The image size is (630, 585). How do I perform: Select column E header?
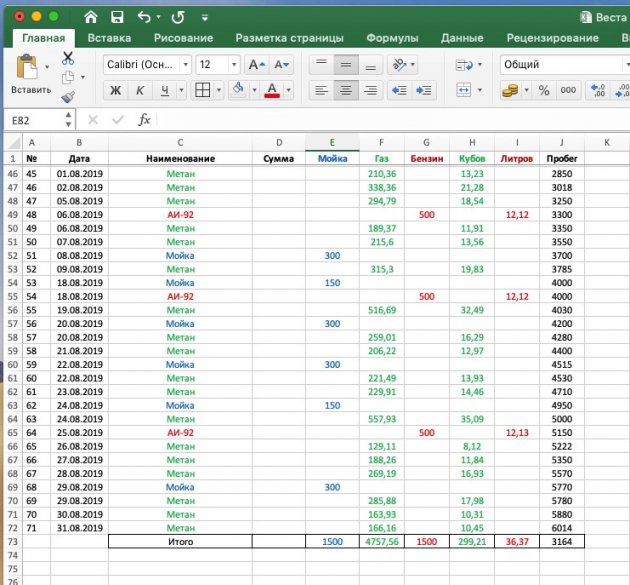(x=331, y=142)
